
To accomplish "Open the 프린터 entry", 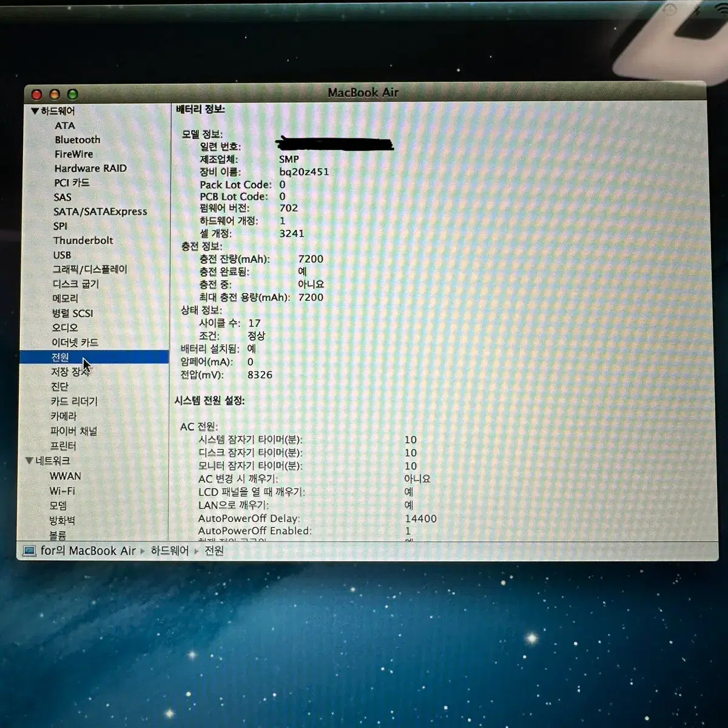I will click(x=63, y=446).
